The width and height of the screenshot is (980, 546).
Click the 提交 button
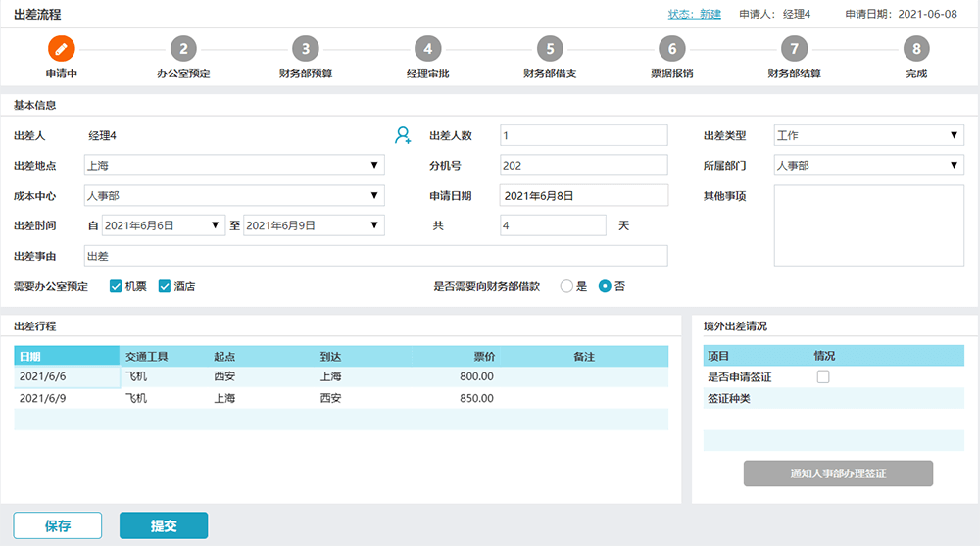click(x=164, y=525)
